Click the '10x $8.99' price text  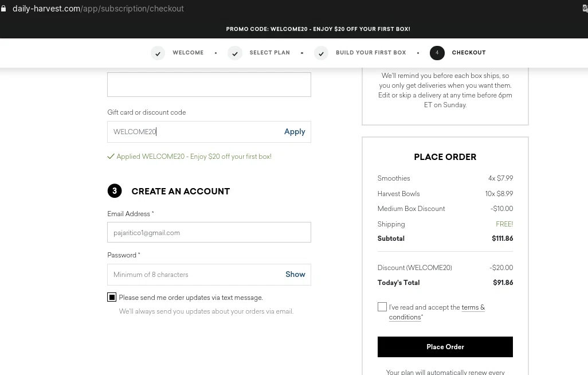pyautogui.click(x=499, y=194)
